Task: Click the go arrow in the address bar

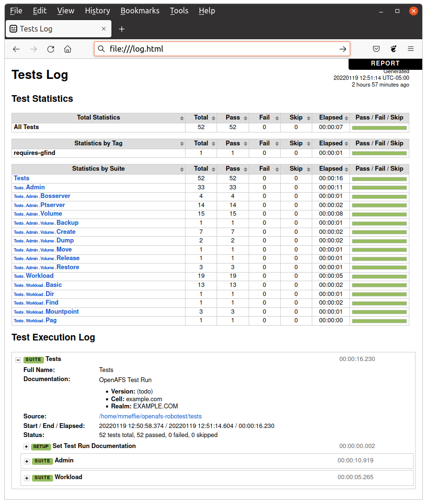Action: pos(343,49)
